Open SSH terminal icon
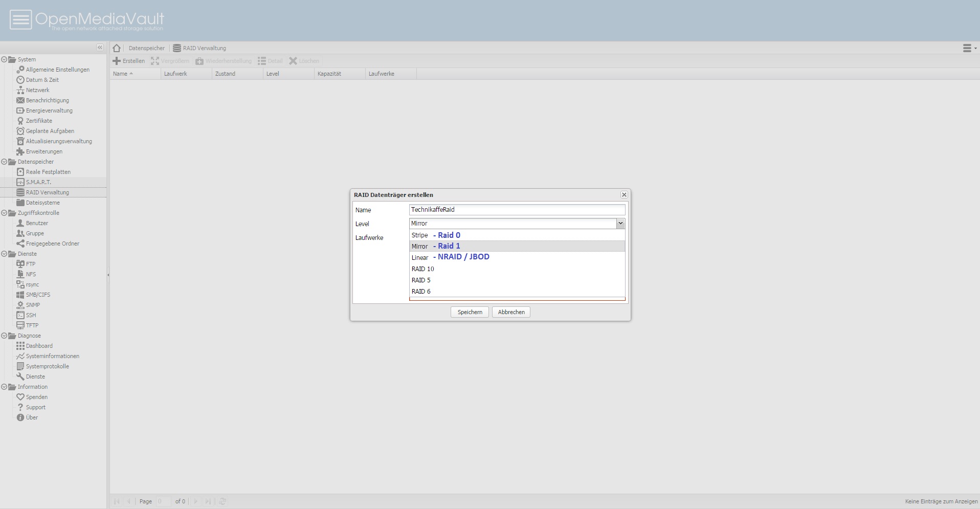This screenshot has width=980, height=509. (20, 315)
